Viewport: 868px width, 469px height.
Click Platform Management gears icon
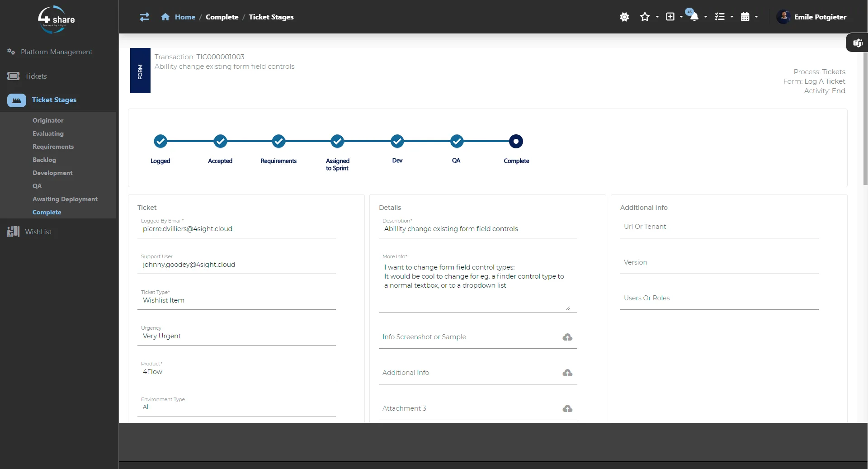pos(11,52)
